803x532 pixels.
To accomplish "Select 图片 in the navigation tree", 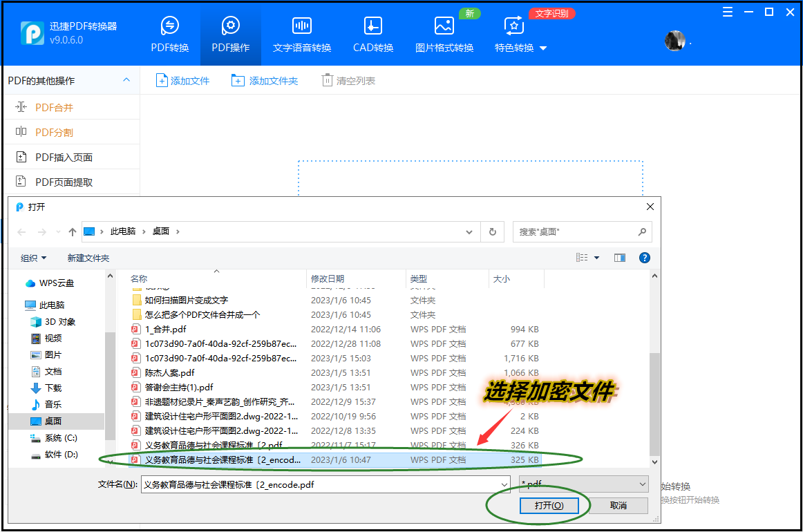I will tap(46, 355).
